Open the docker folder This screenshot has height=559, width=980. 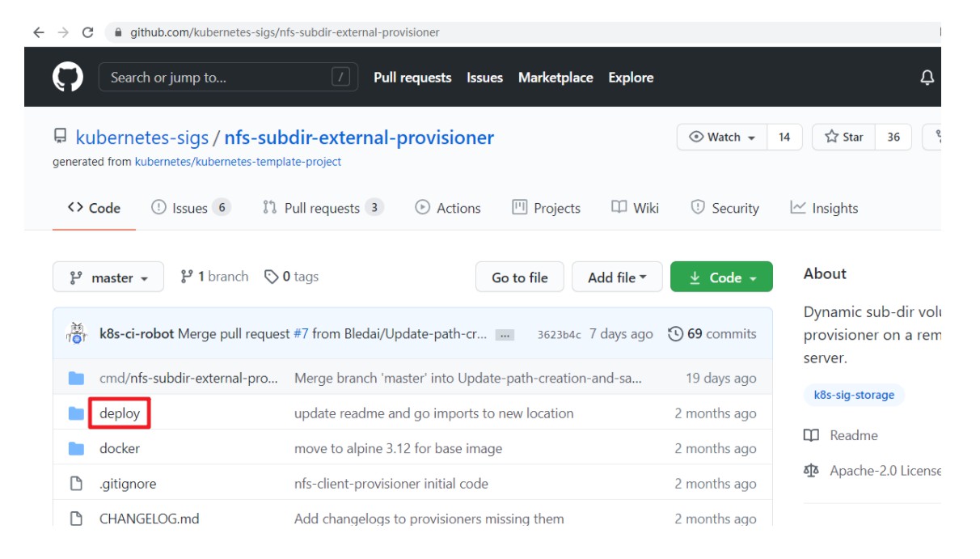120,448
